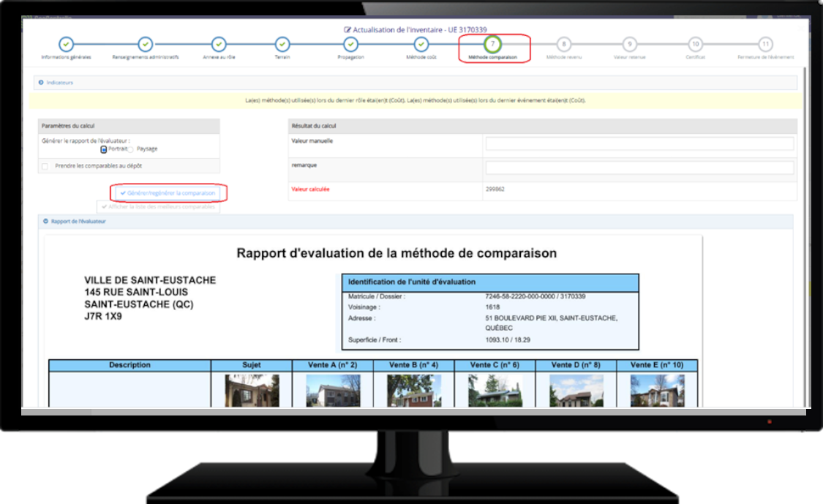Collapse the Rapport de l'évaluateur section
The height and width of the screenshot is (504, 823).
point(45,222)
